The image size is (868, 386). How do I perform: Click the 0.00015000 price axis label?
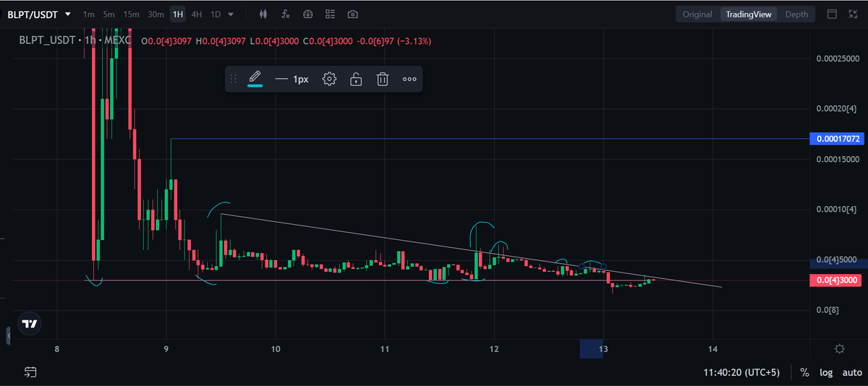[836, 159]
